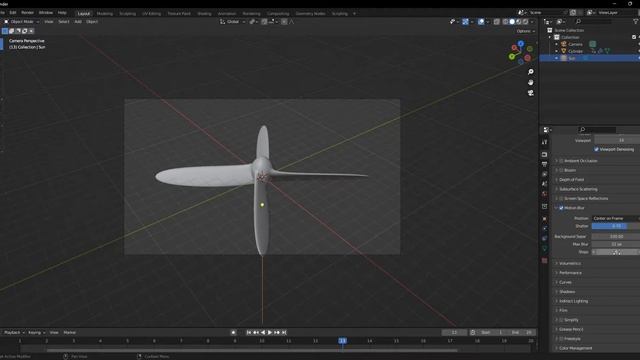Click the outliner filter funnel icon
640x360 pixels.
coord(636,21)
